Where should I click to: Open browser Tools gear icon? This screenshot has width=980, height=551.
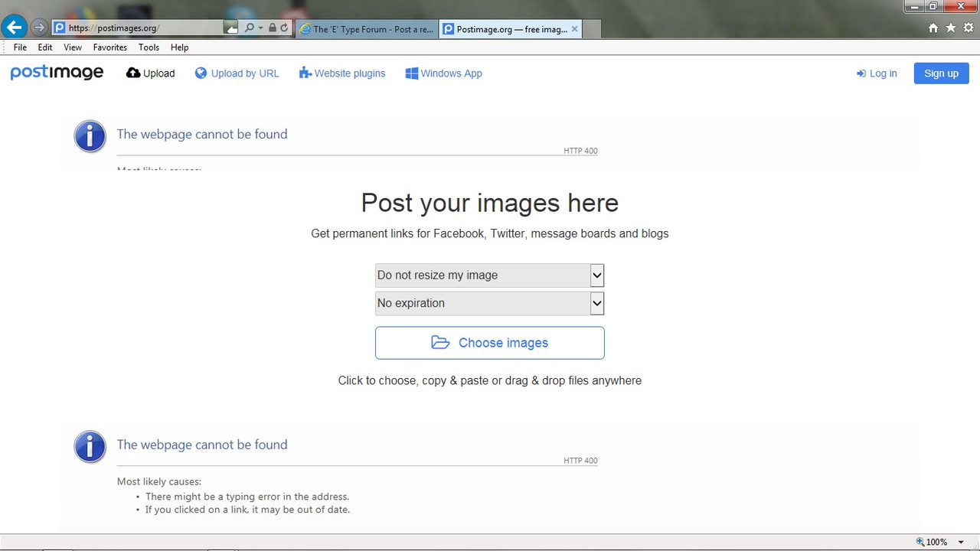(x=969, y=28)
